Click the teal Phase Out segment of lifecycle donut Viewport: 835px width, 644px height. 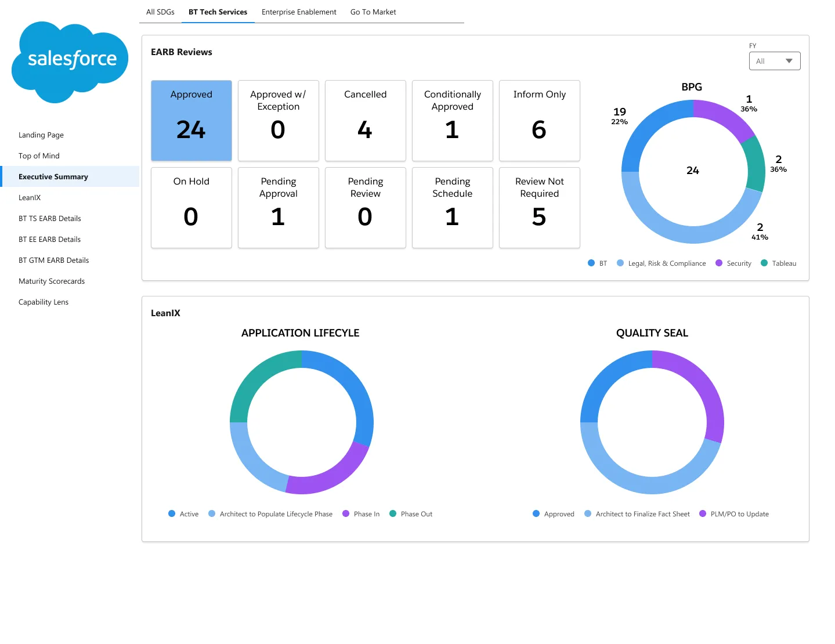[x=256, y=377]
